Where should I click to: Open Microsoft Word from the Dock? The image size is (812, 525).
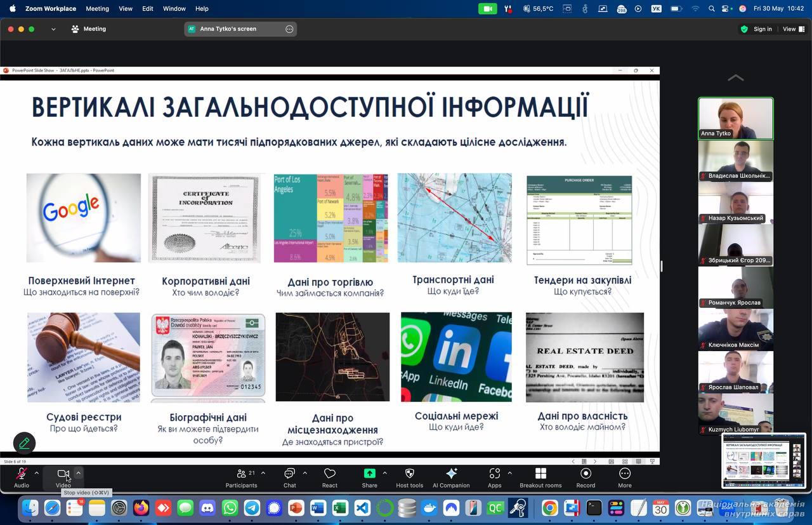click(x=318, y=508)
